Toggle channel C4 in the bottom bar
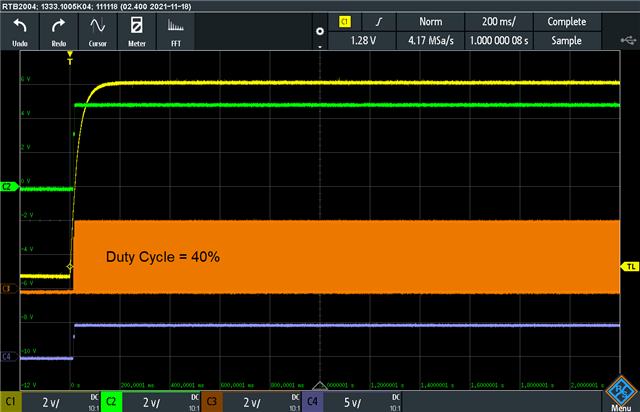This screenshot has width=640, height=412. [312, 402]
